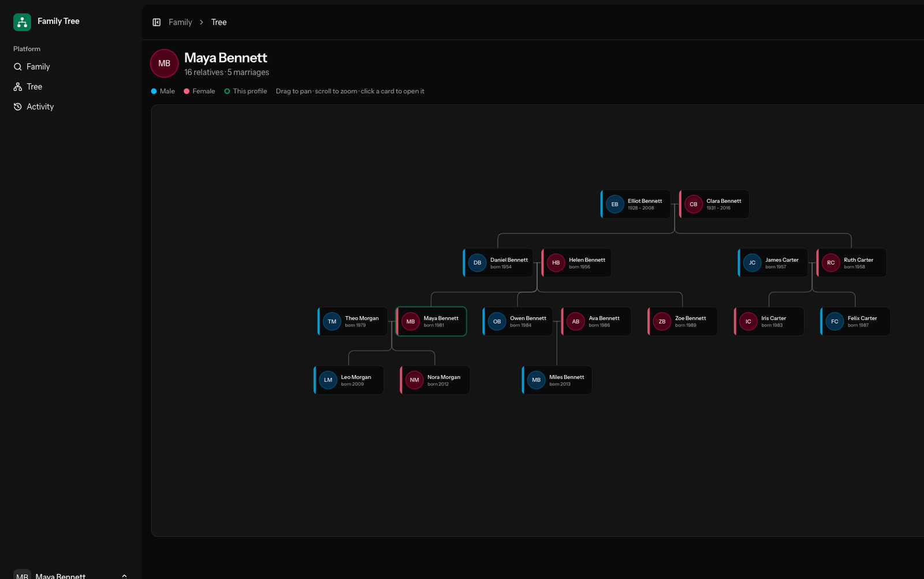Click the MB account avatar at sidebar bottom

(22, 574)
